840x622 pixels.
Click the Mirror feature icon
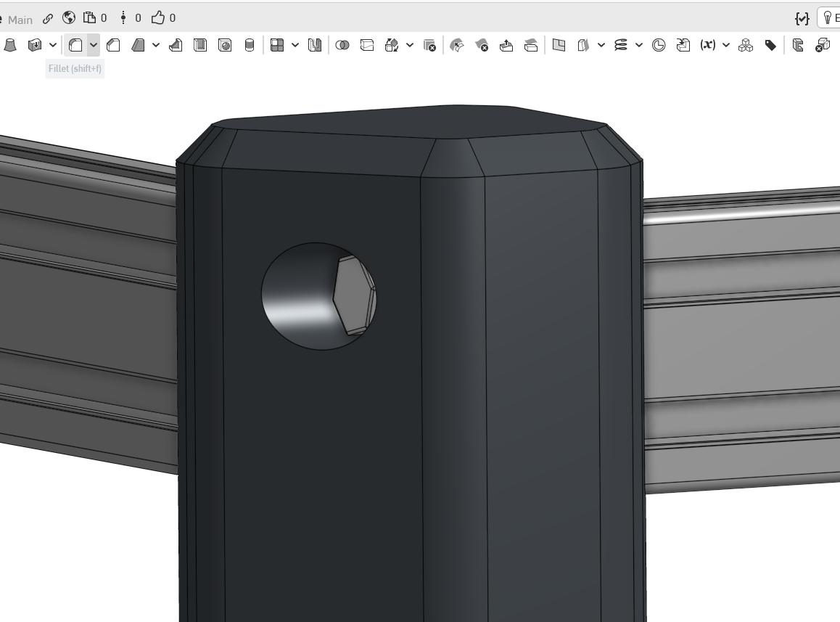point(314,45)
